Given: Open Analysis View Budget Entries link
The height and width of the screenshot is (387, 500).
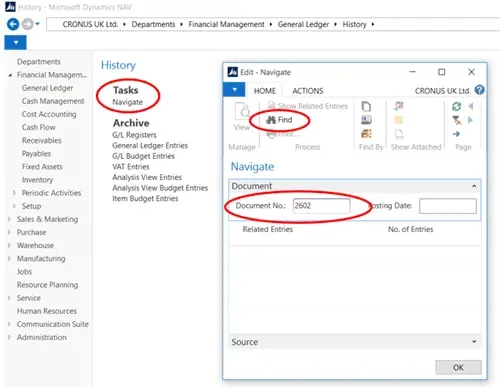Looking at the screenshot, I should point(160,188).
